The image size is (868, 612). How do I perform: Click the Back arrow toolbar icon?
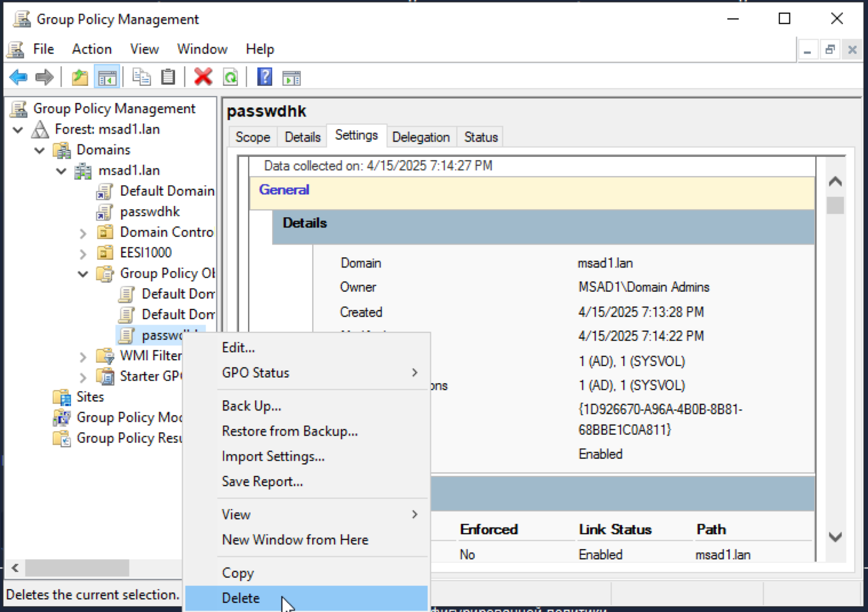19,77
